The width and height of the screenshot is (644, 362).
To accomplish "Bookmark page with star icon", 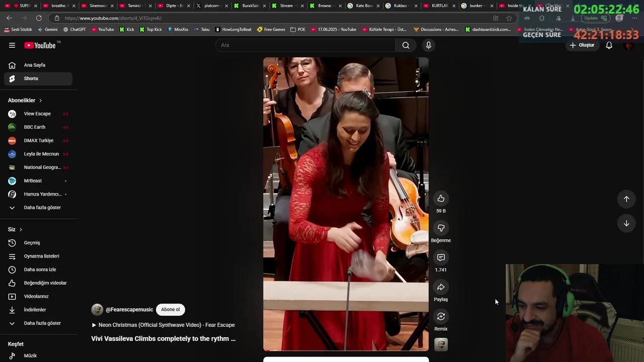I will (x=509, y=18).
